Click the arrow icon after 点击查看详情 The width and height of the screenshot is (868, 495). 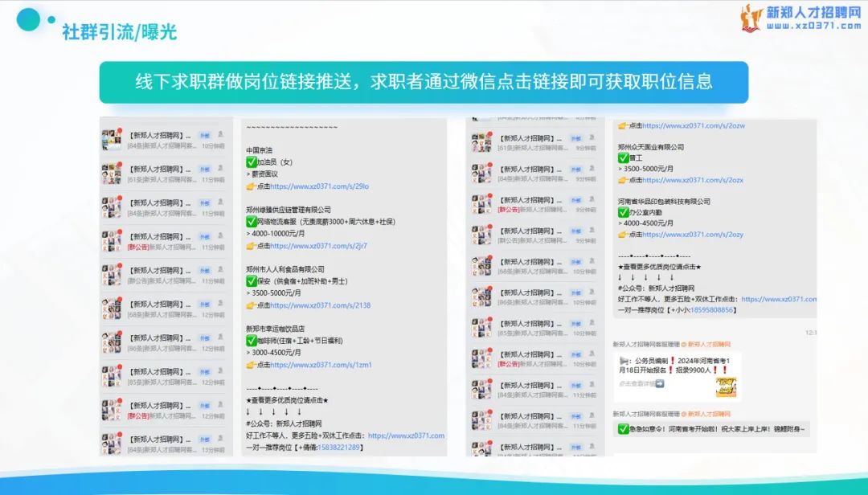pyautogui.click(x=659, y=383)
